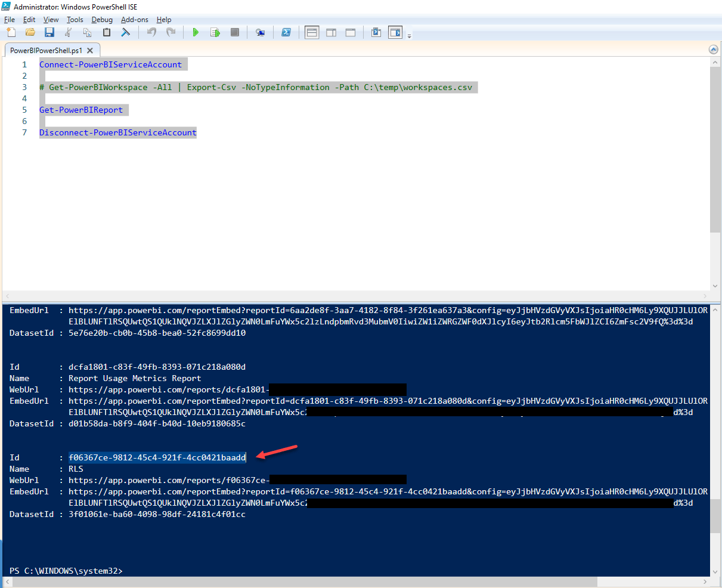The width and height of the screenshot is (722, 588).
Task: Click the highlighted RLS report Id value
Action: [x=157, y=457]
